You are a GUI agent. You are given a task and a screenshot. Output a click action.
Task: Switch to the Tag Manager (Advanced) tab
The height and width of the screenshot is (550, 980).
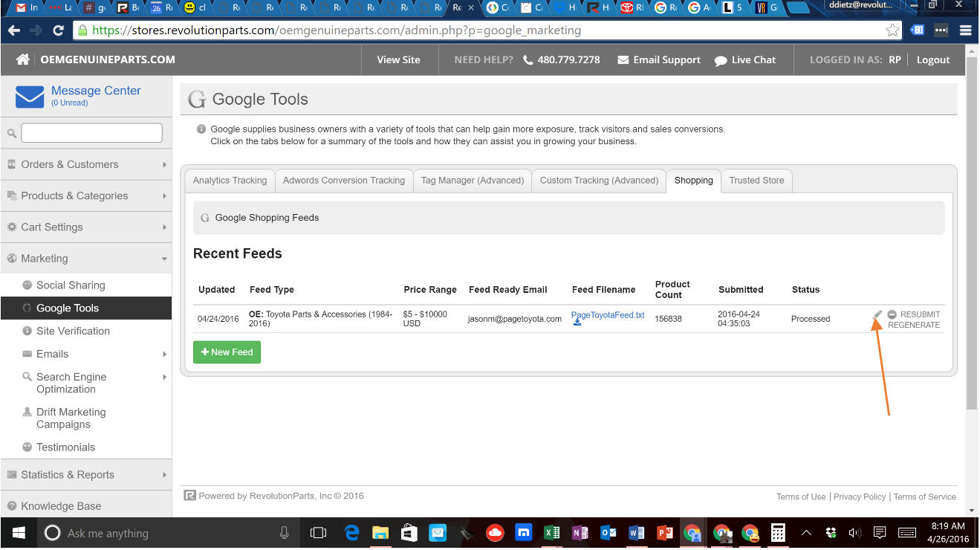coord(473,181)
